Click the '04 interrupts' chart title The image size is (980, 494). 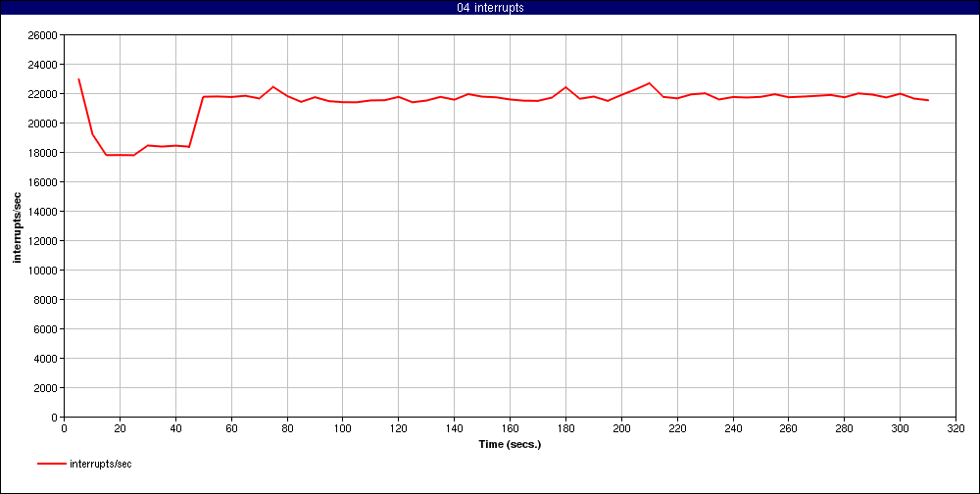490,8
